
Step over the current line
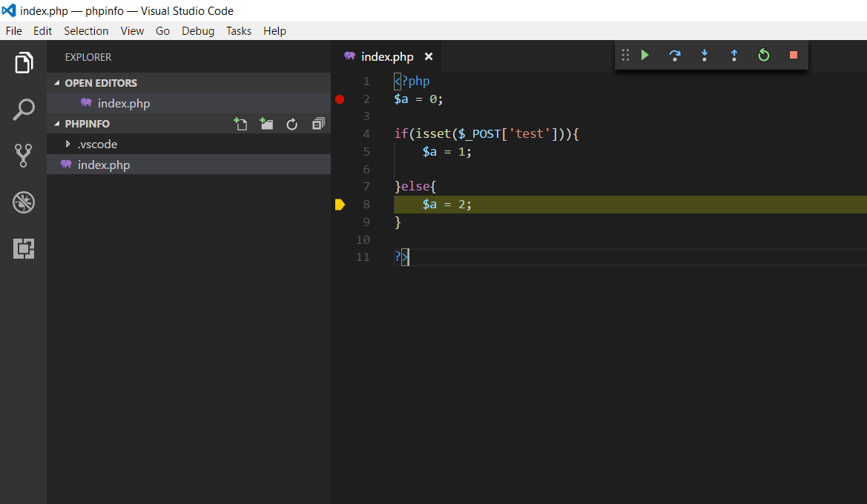pos(675,55)
